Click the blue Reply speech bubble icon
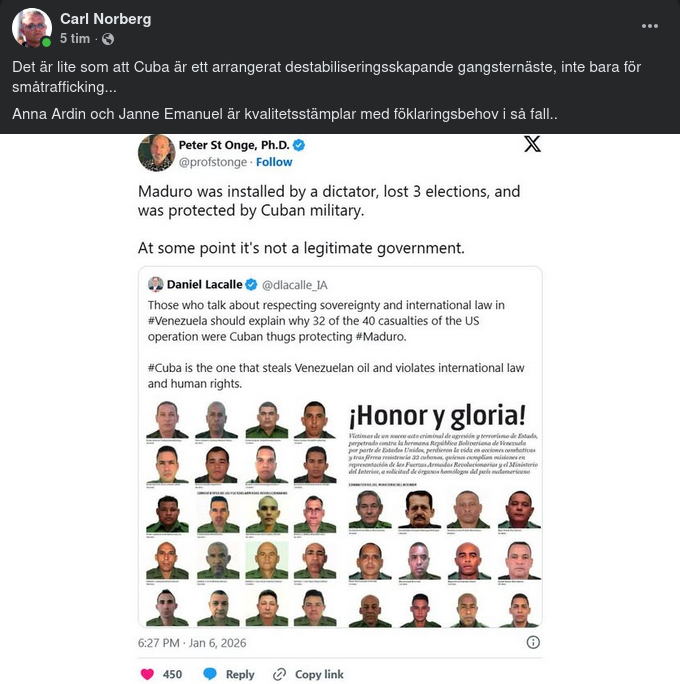 tap(210, 674)
